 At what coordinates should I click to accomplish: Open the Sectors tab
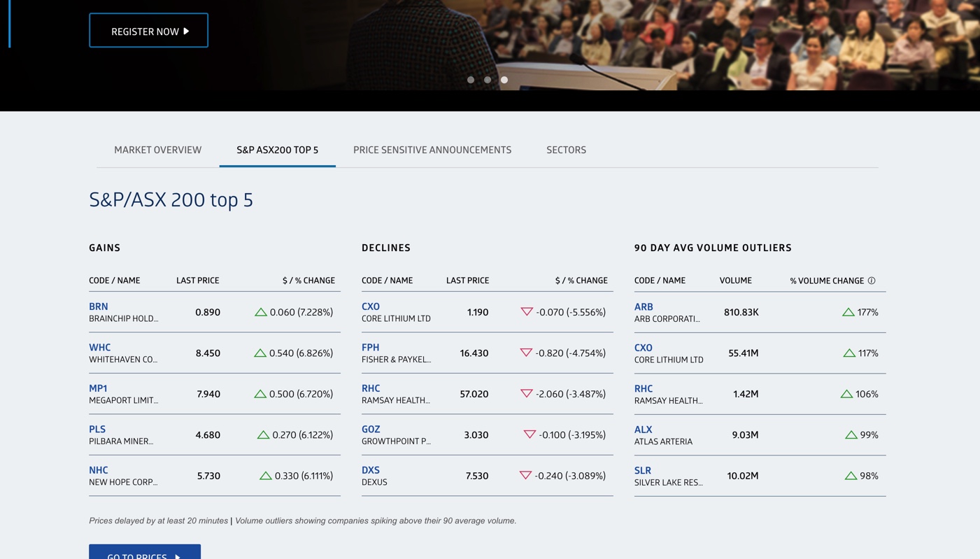(x=566, y=150)
